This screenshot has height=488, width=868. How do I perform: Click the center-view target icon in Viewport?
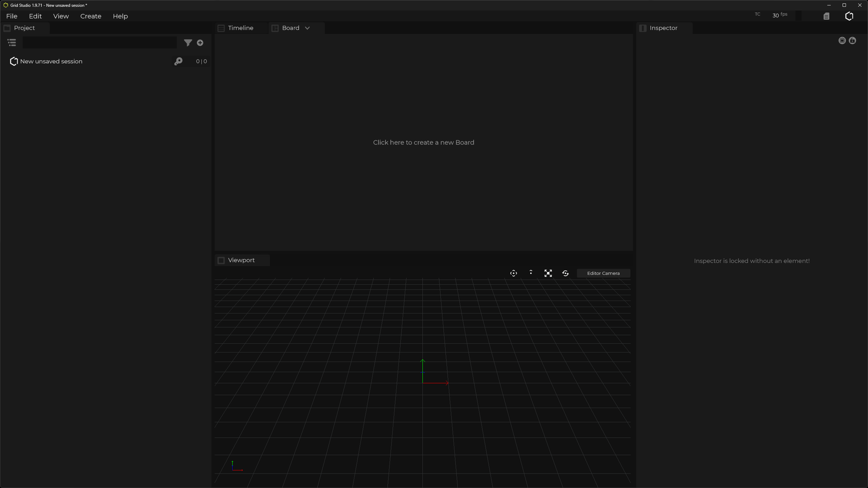(x=514, y=273)
